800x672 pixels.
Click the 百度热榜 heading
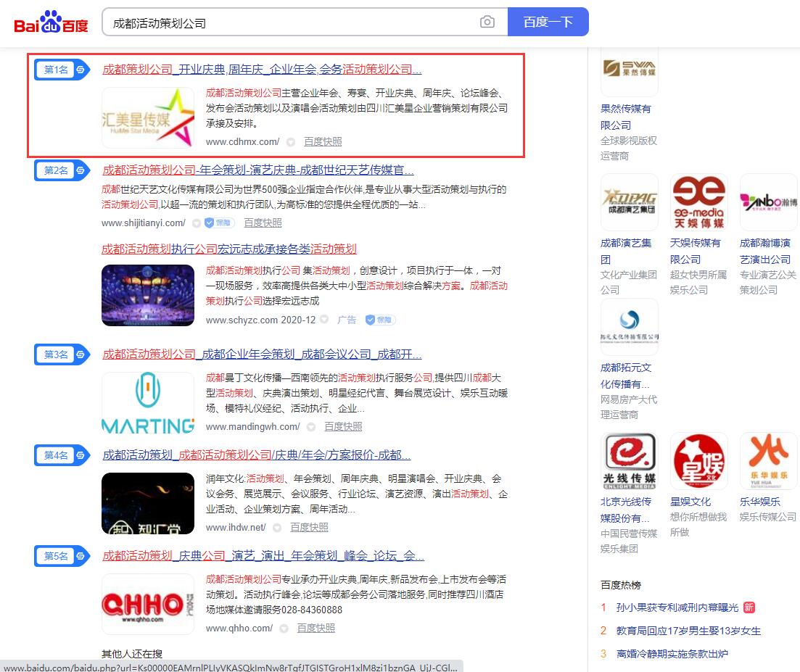tap(621, 585)
